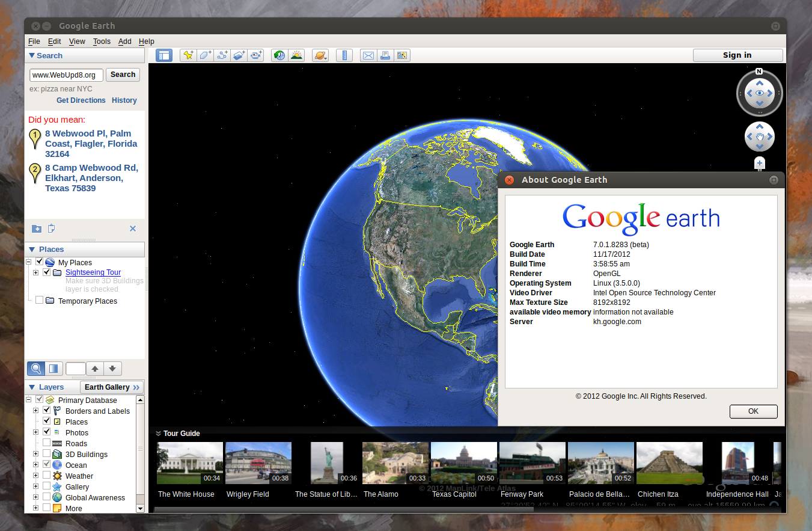Screen dimensions: 812x531
Task: Open the File menu
Action: (34, 41)
